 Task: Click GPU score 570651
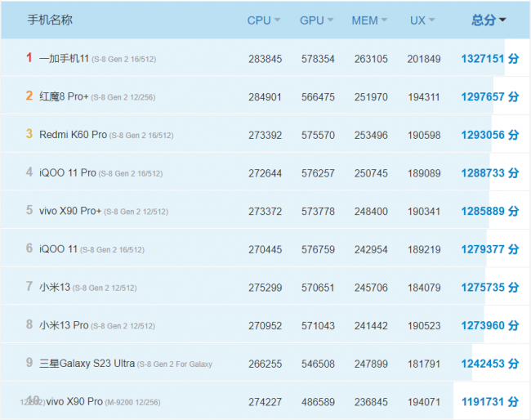coord(318,288)
